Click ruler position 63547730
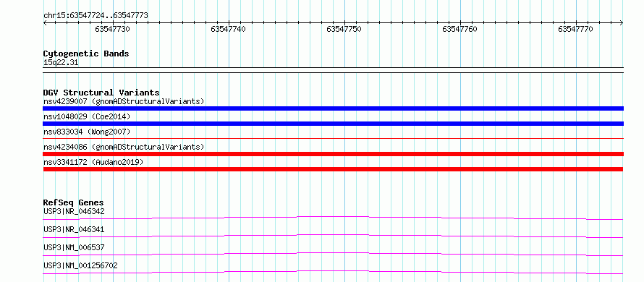The width and height of the screenshot is (644, 282). pyautogui.click(x=113, y=29)
